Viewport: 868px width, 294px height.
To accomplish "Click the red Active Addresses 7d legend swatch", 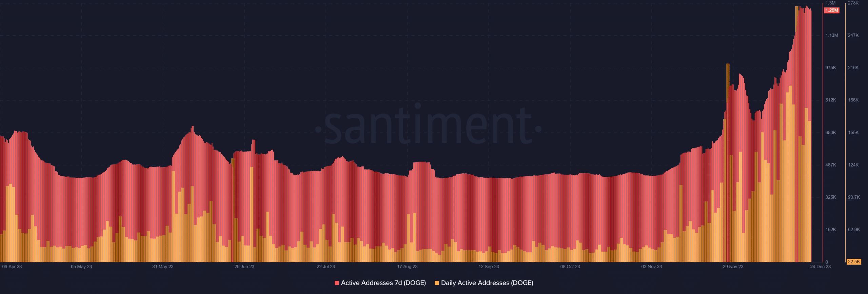I will click(x=337, y=283).
